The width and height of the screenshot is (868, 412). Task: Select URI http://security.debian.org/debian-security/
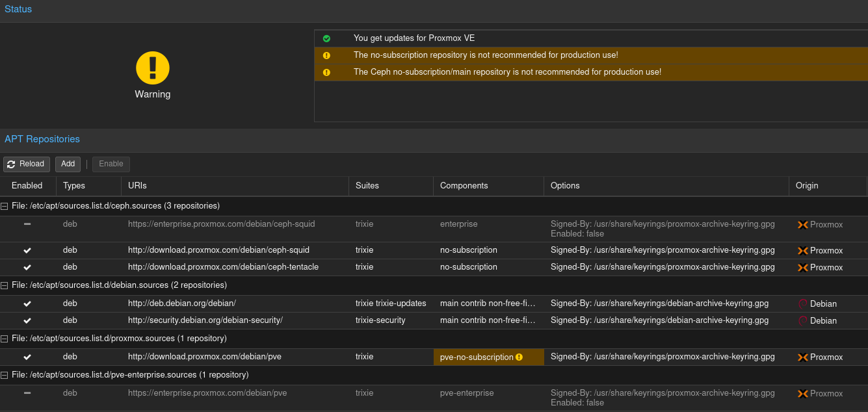pos(205,320)
